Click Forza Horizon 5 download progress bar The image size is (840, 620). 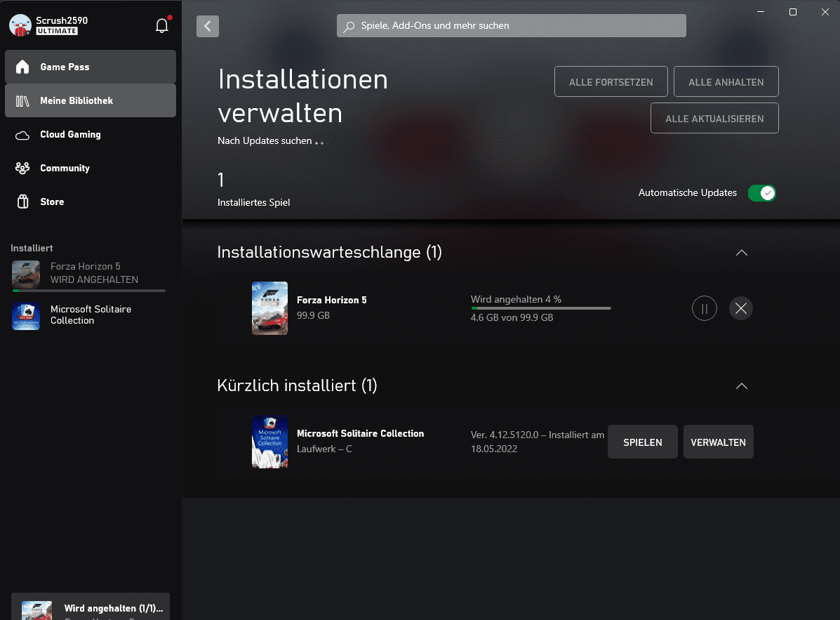tap(540, 308)
